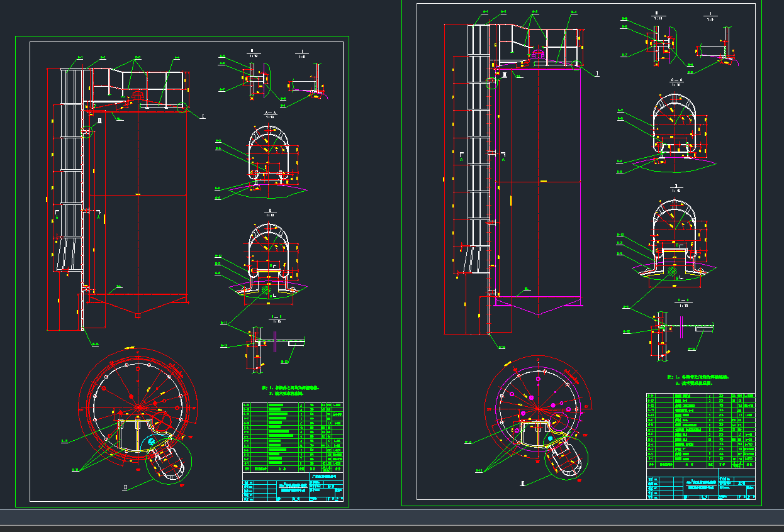Viewport: 784px width, 532px height.
Task: Click the caged ladder on right sheet elevation
Action: coord(479,157)
